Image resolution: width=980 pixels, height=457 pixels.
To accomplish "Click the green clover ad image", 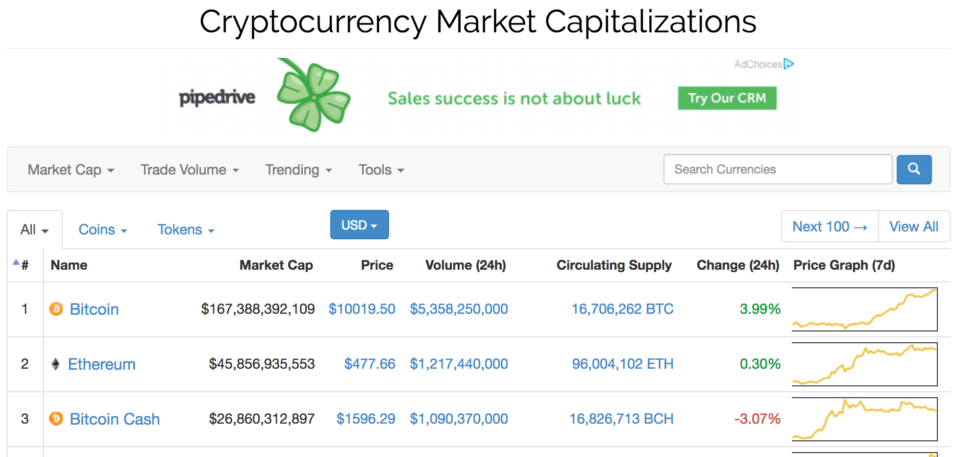I will tap(314, 95).
